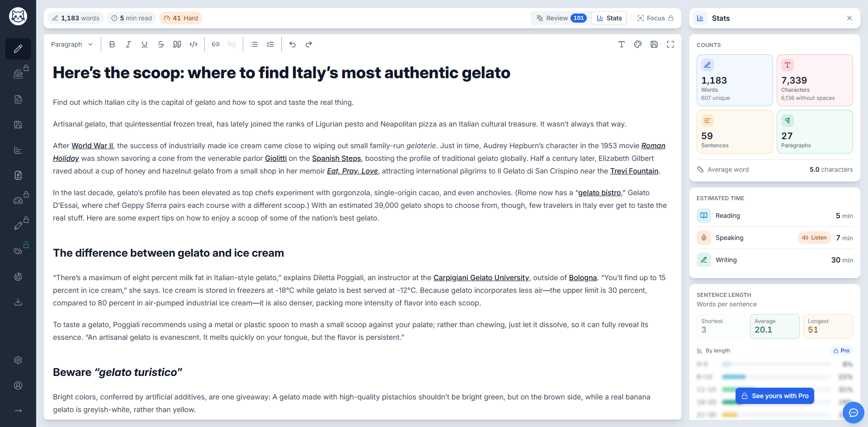
Task: Apply strikethrough formatting
Action: click(x=161, y=44)
